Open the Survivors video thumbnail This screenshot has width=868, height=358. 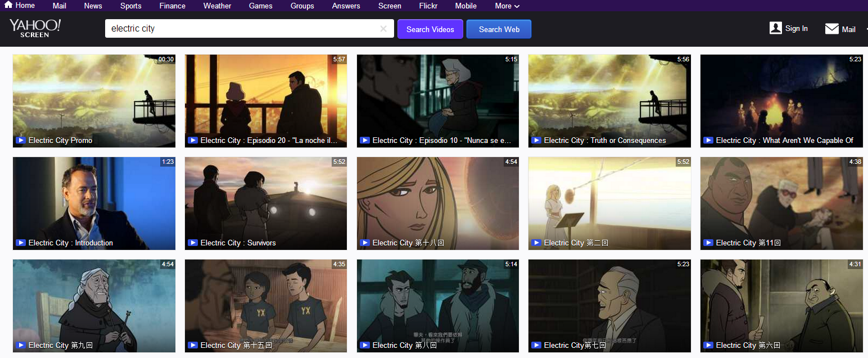coord(266,203)
